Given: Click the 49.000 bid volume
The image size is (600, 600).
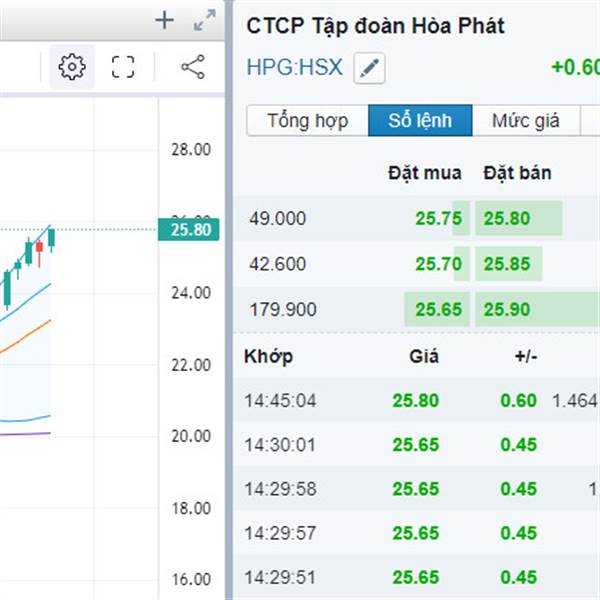Looking at the screenshot, I should pyautogui.click(x=277, y=218).
